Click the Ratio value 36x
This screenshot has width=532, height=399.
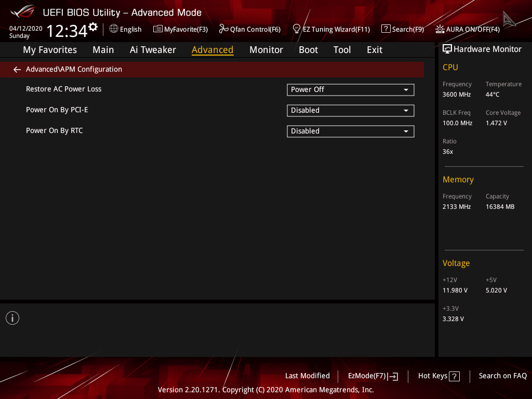(448, 152)
